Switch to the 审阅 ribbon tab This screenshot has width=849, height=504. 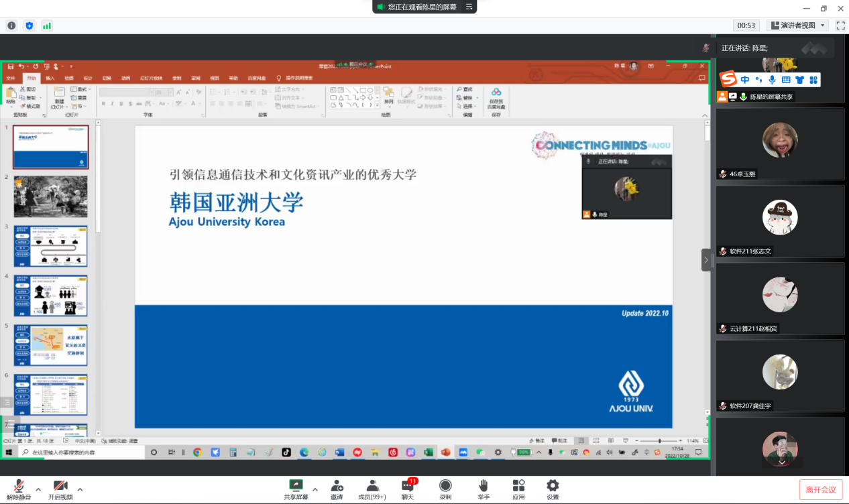click(x=195, y=78)
